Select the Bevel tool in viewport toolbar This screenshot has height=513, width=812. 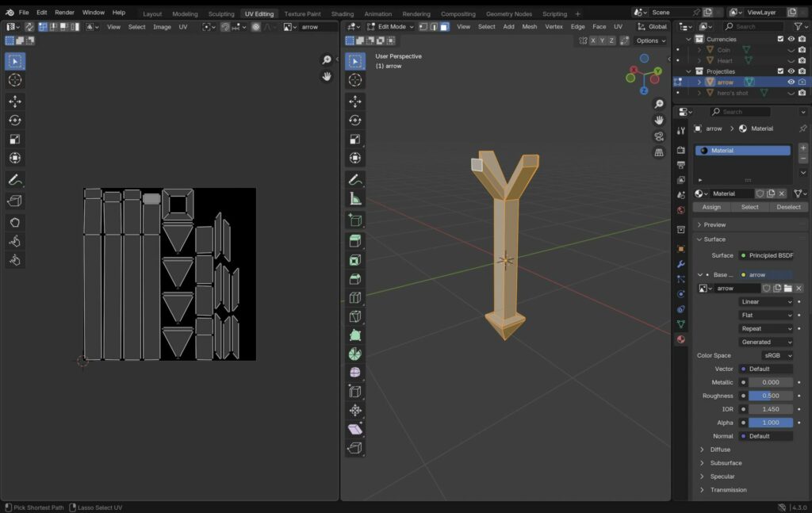355,278
